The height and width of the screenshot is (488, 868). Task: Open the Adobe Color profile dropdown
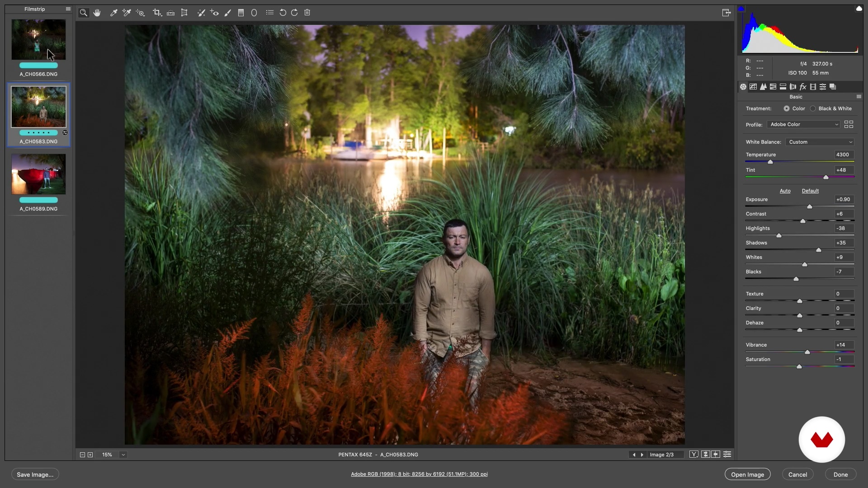(x=803, y=124)
